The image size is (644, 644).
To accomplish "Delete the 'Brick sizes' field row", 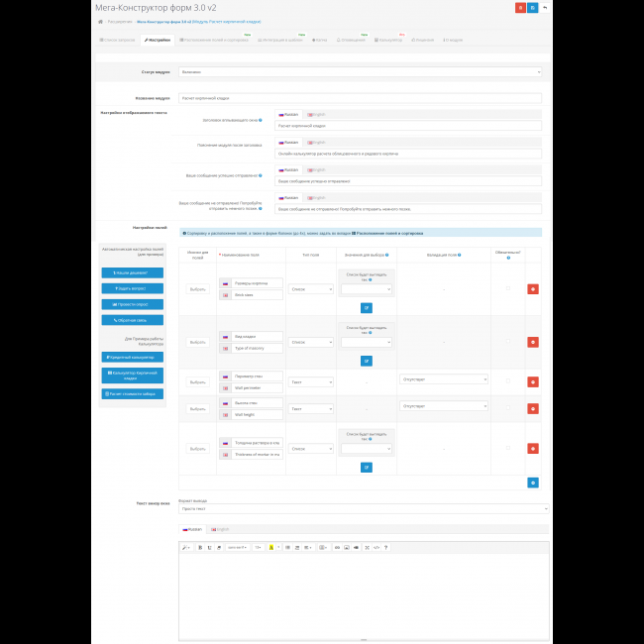I will (533, 288).
